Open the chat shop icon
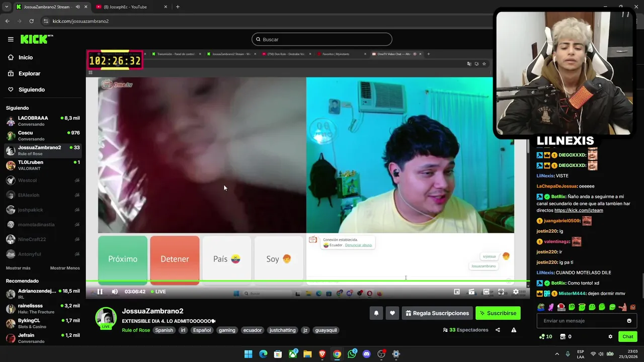This screenshot has width=644, height=362. (x=562, y=336)
